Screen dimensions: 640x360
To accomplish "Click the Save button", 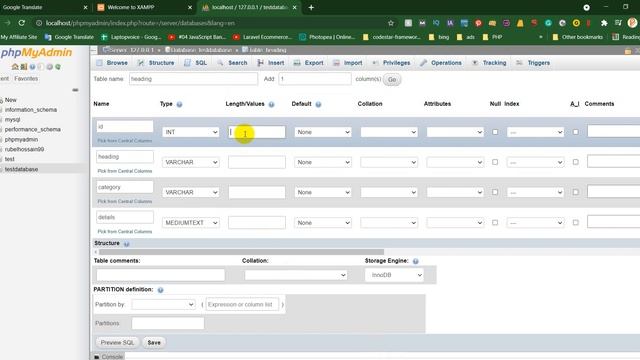I will click(x=154, y=343).
